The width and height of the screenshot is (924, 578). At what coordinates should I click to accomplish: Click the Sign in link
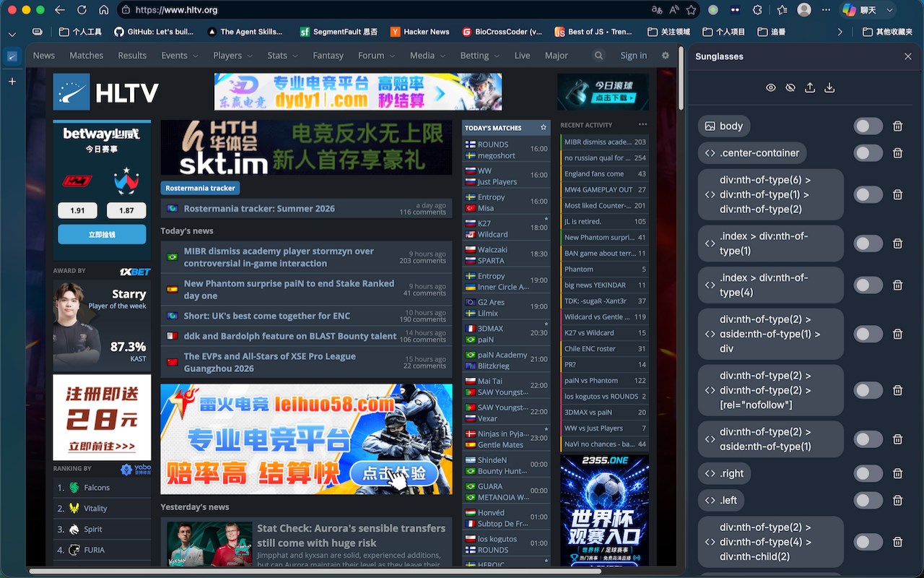[634, 56]
